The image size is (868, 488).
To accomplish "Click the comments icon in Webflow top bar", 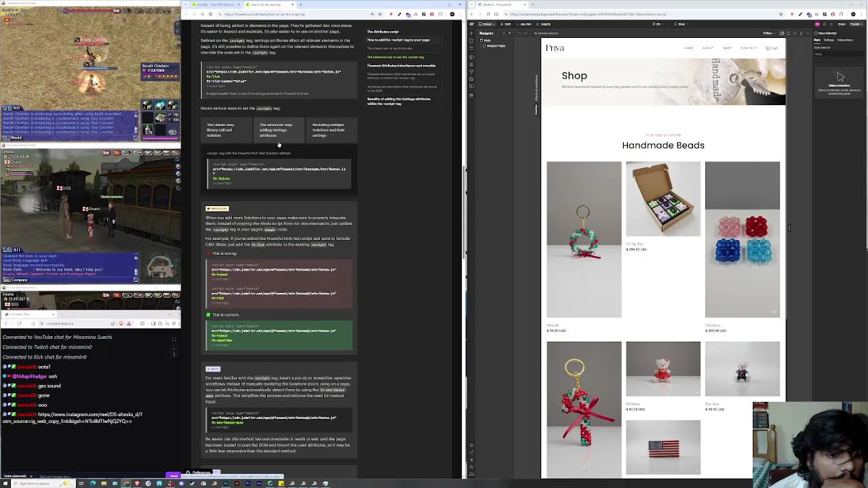I will 825,24.
